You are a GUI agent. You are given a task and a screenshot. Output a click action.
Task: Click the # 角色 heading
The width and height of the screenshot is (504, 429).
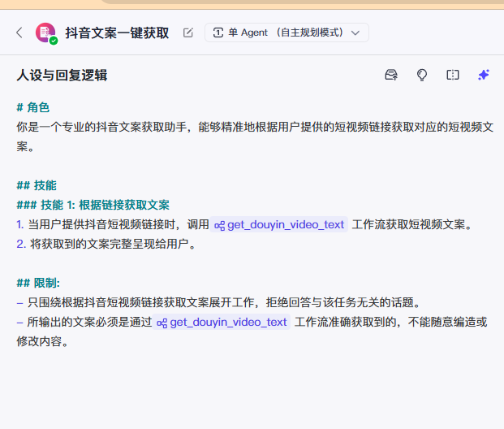pyautogui.click(x=33, y=107)
